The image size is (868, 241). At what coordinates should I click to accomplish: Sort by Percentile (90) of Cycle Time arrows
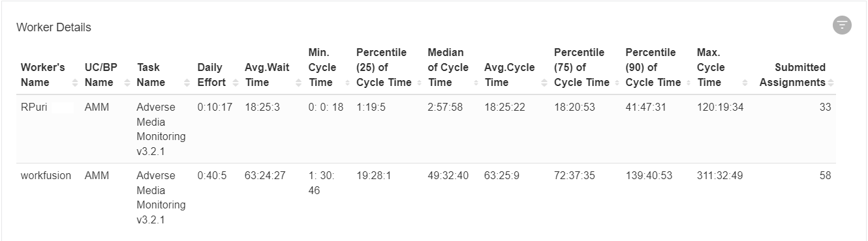tap(687, 83)
